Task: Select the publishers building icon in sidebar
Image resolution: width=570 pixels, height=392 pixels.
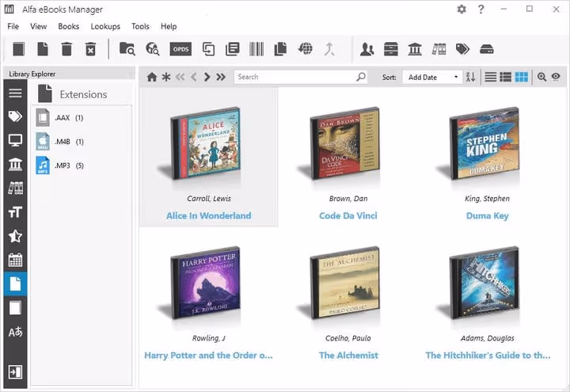Action: click(15, 165)
